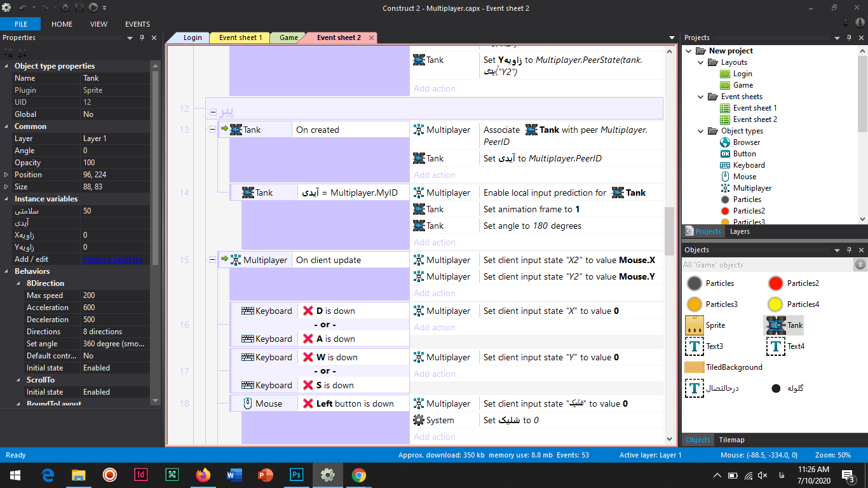868x488 pixels.
Task: Open Event sheet 1 in the Projects tree
Action: pyautogui.click(x=754, y=108)
